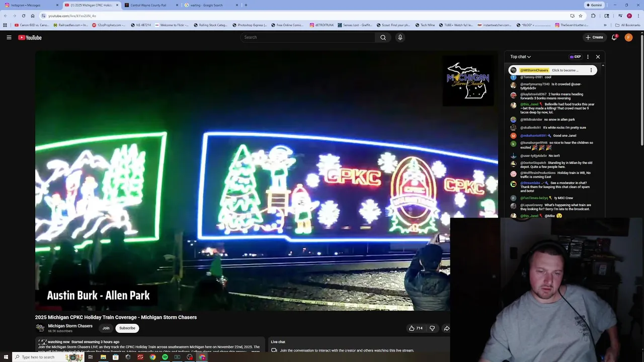
Task: Subscribe to Michigan Storm Chasers
Action: tap(127, 328)
